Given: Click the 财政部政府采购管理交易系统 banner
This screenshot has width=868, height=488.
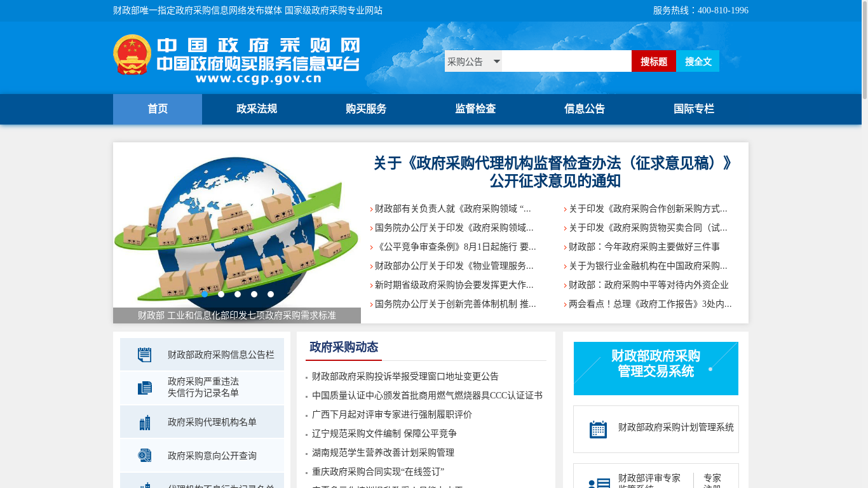Looking at the screenshot, I should [x=656, y=369].
